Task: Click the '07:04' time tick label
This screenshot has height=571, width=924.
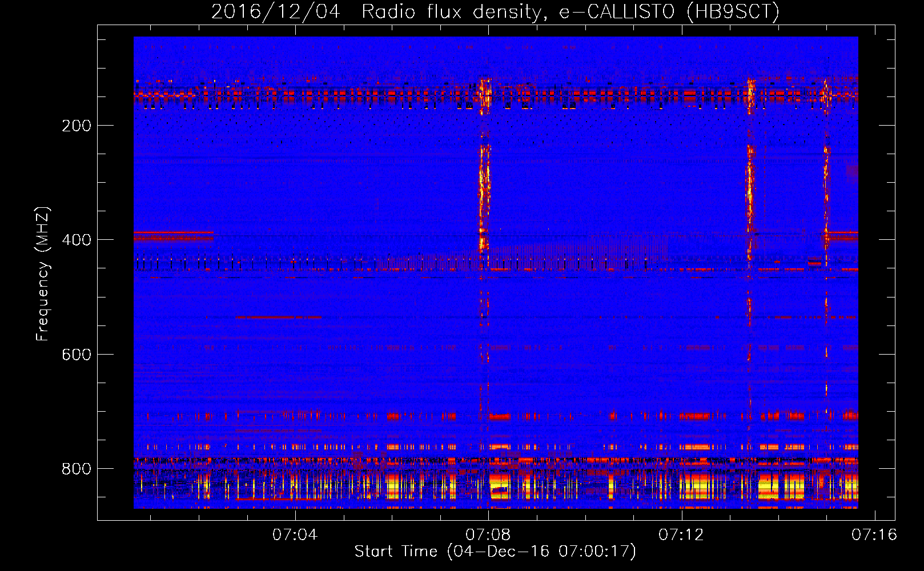Action: (295, 535)
